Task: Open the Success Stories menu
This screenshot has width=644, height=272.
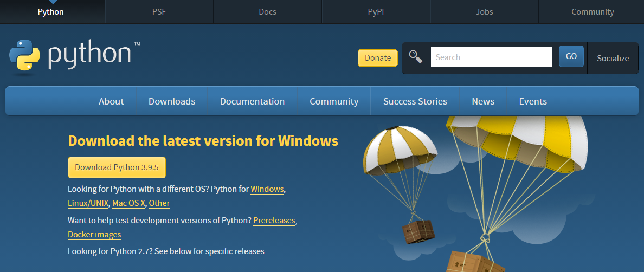Action: pyautogui.click(x=415, y=101)
